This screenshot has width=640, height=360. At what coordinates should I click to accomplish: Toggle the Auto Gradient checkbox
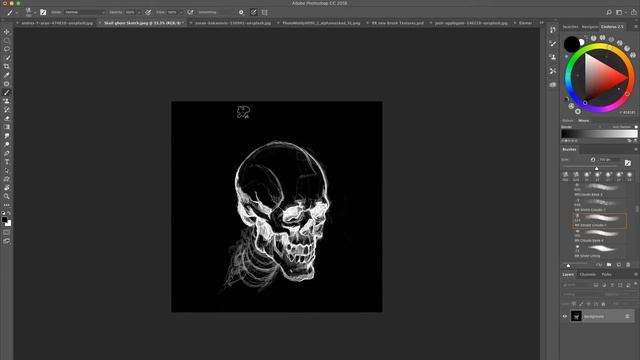pyautogui.click(x=636, y=127)
